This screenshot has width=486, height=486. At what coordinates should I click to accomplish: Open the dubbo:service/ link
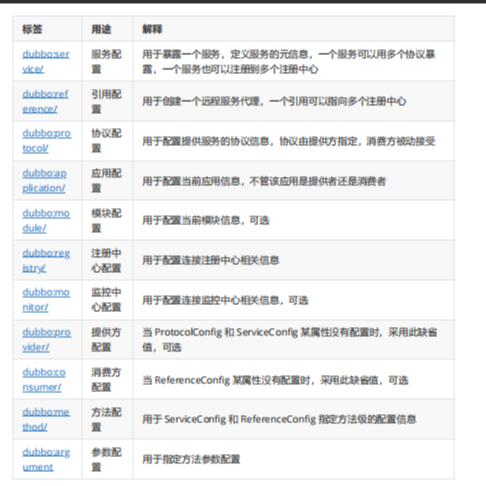click(x=46, y=61)
